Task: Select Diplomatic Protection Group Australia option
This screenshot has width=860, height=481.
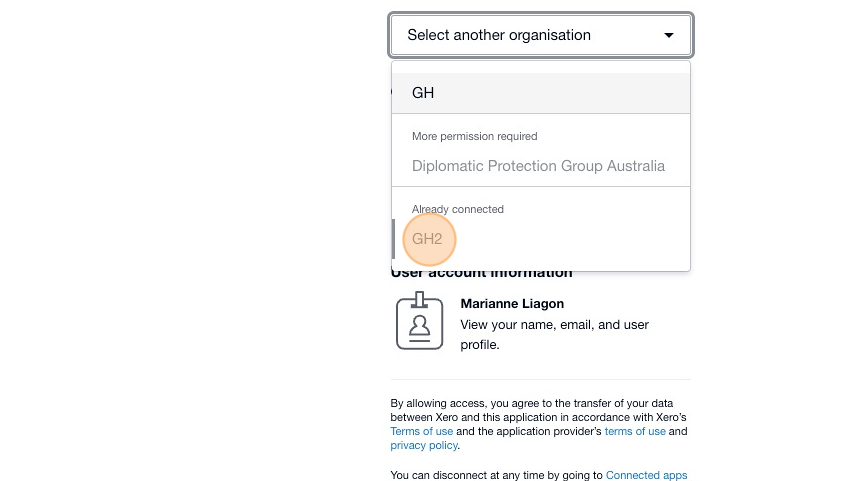Action: (x=538, y=166)
